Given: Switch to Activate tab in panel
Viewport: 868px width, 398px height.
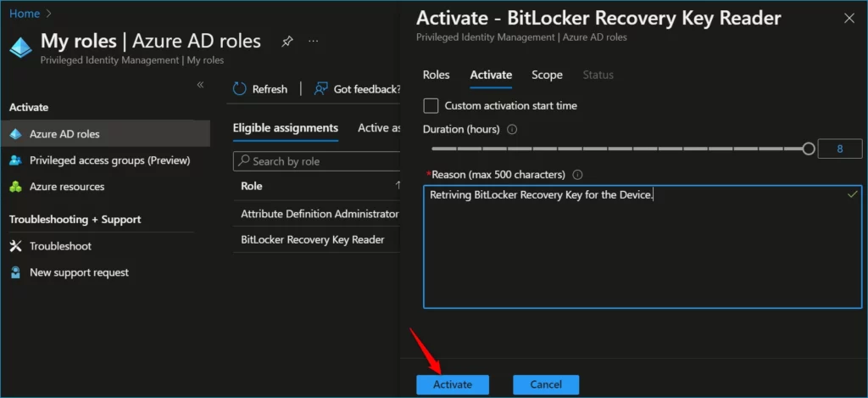Looking at the screenshot, I should click(491, 75).
